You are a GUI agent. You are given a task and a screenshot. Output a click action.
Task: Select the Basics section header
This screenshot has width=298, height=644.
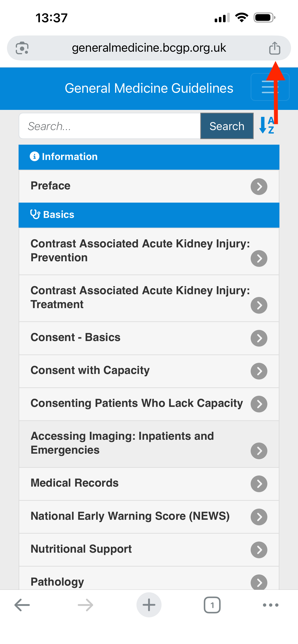(x=149, y=215)
